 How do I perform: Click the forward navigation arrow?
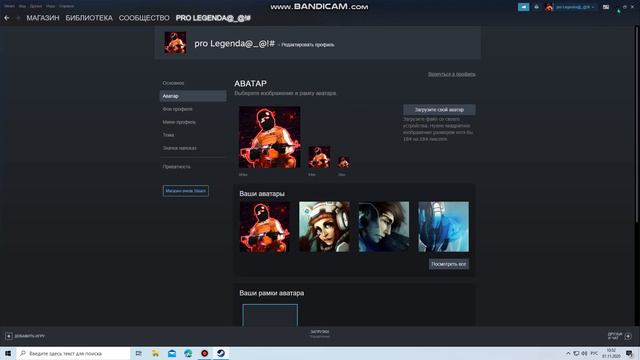18,18
